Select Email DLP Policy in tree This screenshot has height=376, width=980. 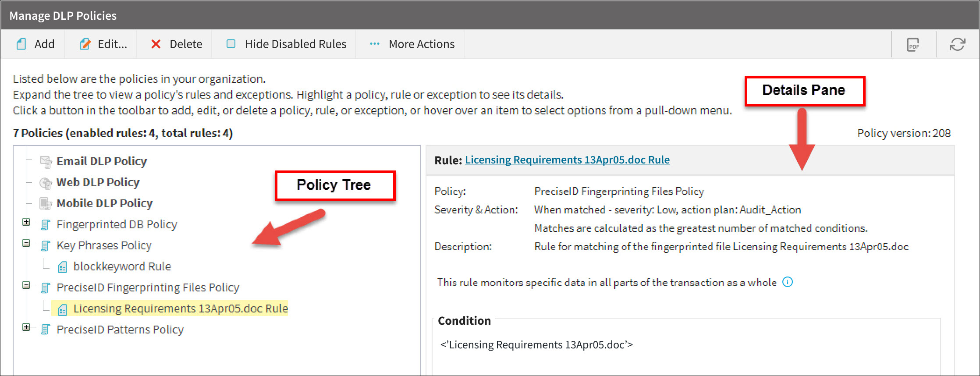coord(101,161)
